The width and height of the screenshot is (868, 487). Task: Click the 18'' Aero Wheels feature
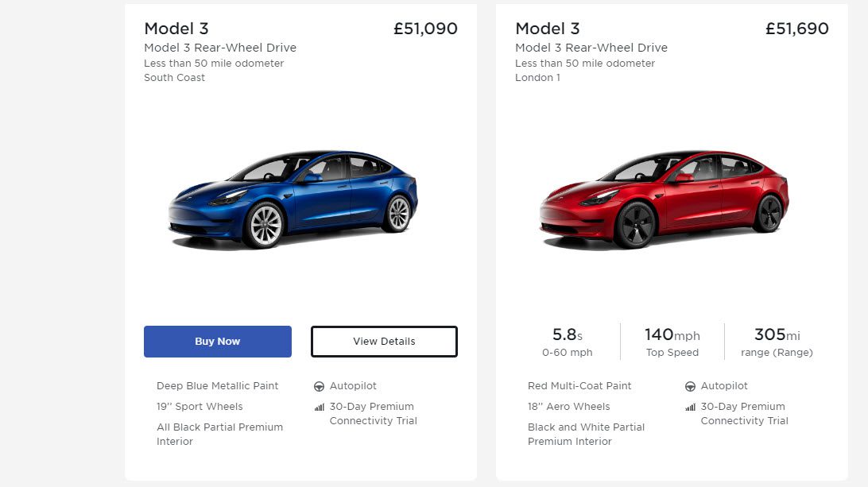[x=568, y=407]
